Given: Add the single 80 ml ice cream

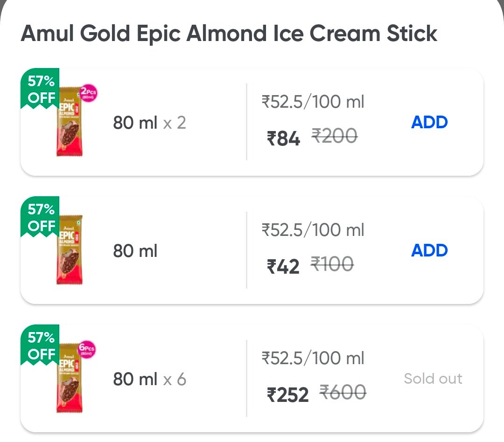Looking at the screenshot, I should (x=429, y=250).
